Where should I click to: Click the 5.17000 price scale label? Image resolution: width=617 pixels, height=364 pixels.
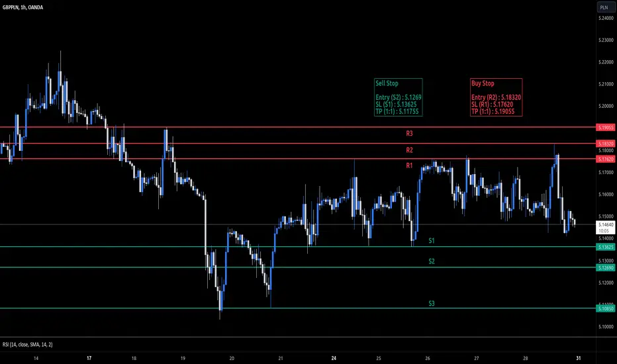pyautogui.click(x=606, y=172)
